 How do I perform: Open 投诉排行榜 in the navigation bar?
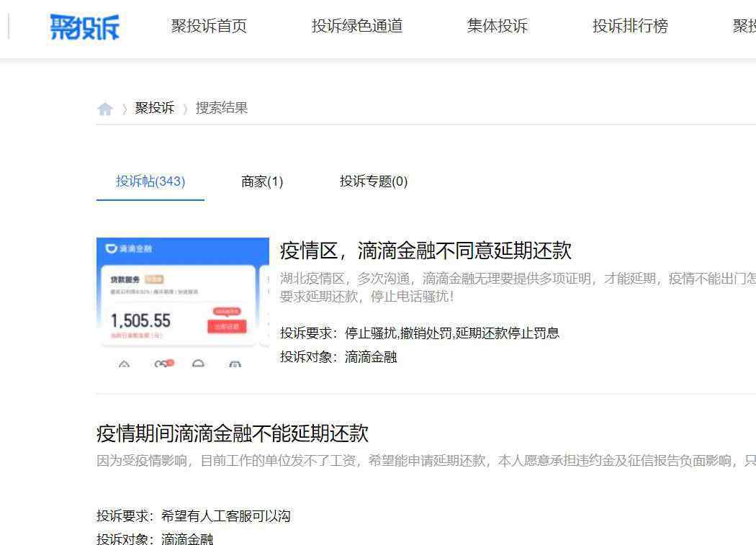pyautogui.click(x=630, y=26)
